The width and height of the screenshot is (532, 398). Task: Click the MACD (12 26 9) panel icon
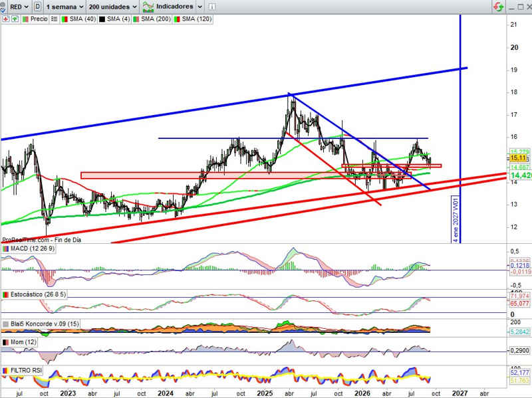6,249
